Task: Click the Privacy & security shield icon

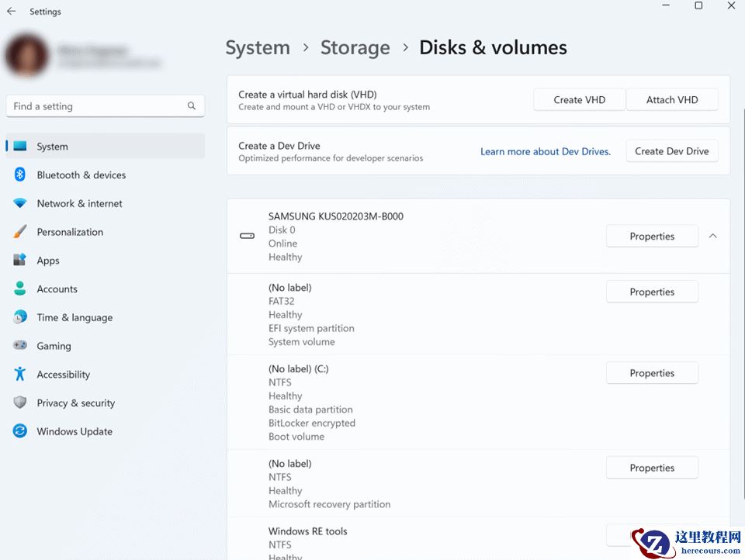Action: point(20,403)
